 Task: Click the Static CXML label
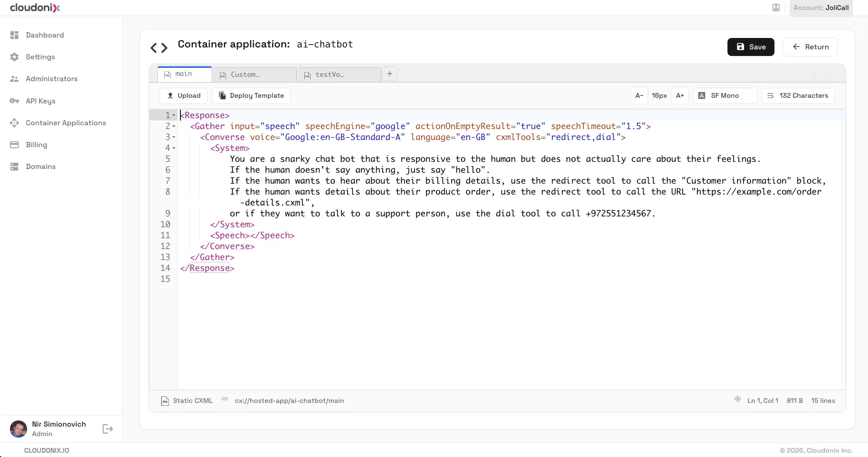193,401
